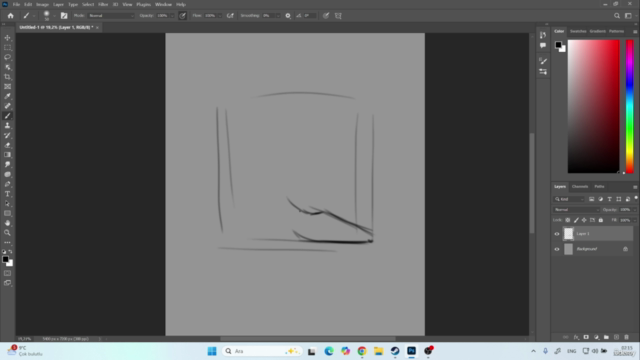
Task: Select the Eraser tool
Action: [x=7, y=145]
